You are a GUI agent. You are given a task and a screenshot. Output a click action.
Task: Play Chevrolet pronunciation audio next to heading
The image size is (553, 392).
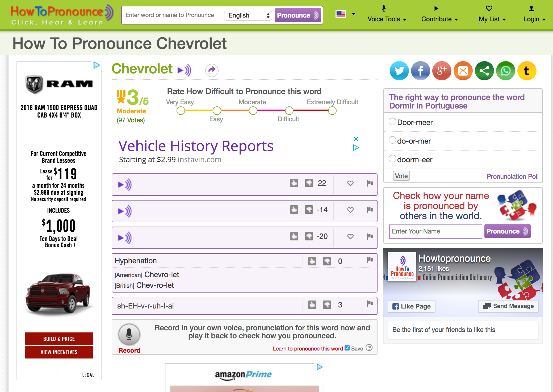[x=185, y=70]
